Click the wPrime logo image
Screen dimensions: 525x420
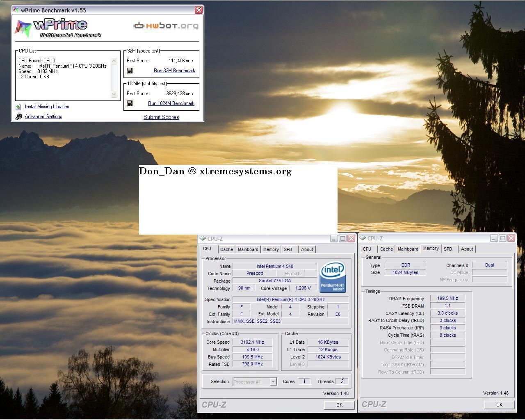58,28
